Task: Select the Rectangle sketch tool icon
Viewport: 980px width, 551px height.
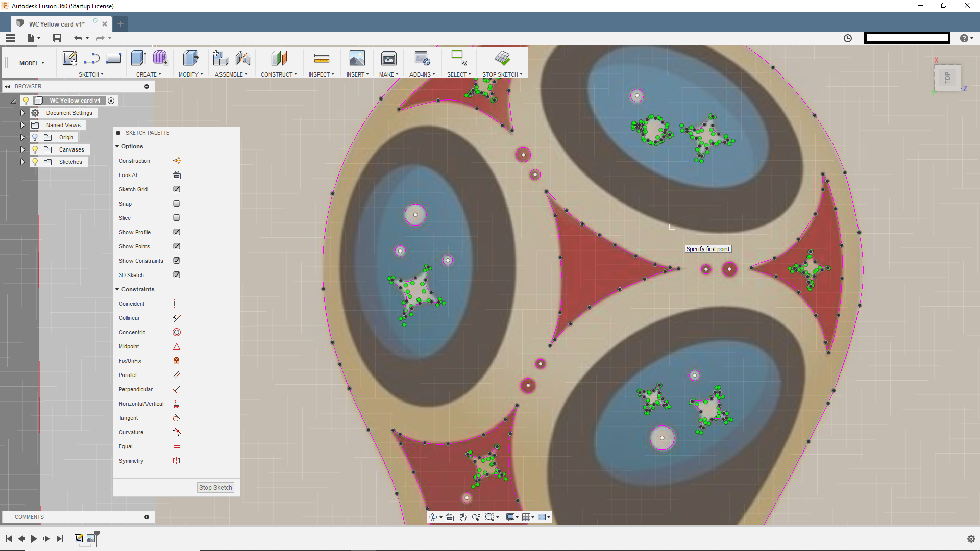Action: (113, 58)
